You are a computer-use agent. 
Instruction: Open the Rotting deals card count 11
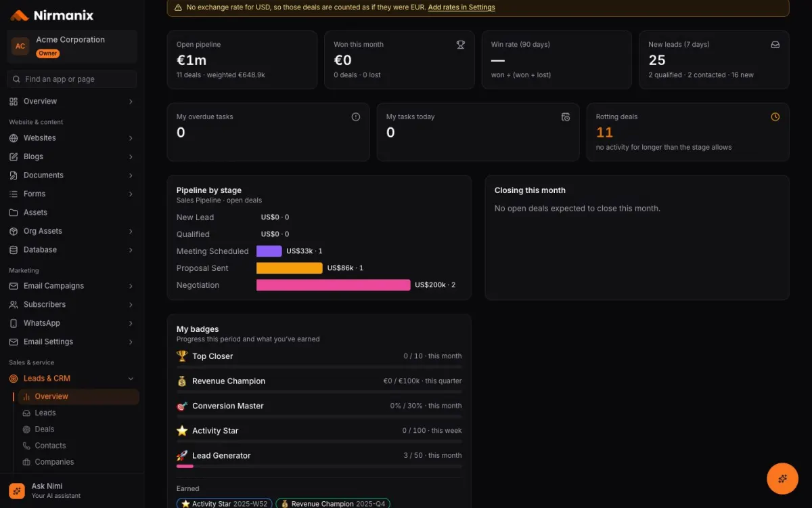(x=604, y=133)
